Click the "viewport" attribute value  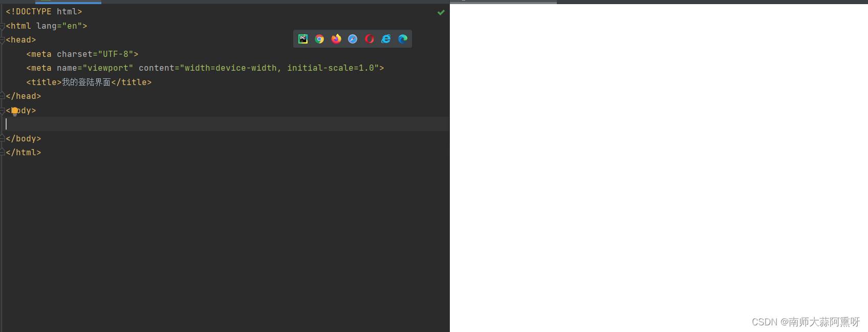(108, 68)
